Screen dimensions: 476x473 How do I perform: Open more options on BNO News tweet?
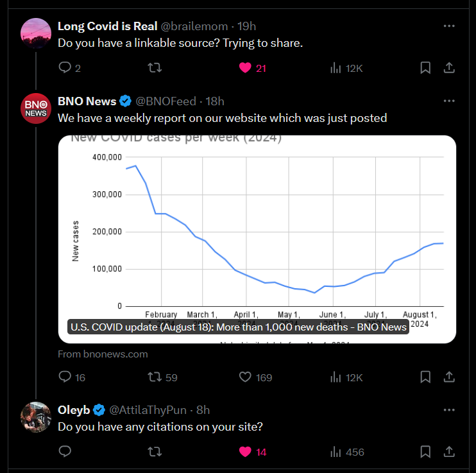point(449,101)
